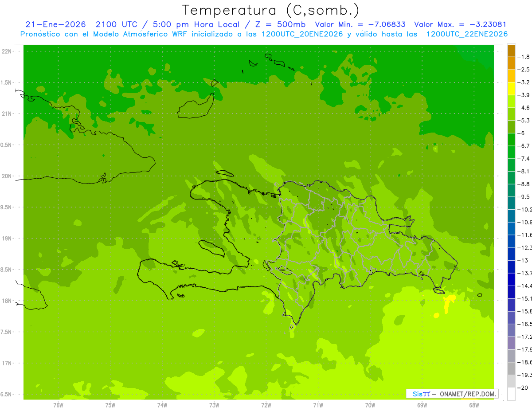Viewport: 532px width, 411px height.
Task: Click the '75W' longitude label
Action: coord(110,405)
